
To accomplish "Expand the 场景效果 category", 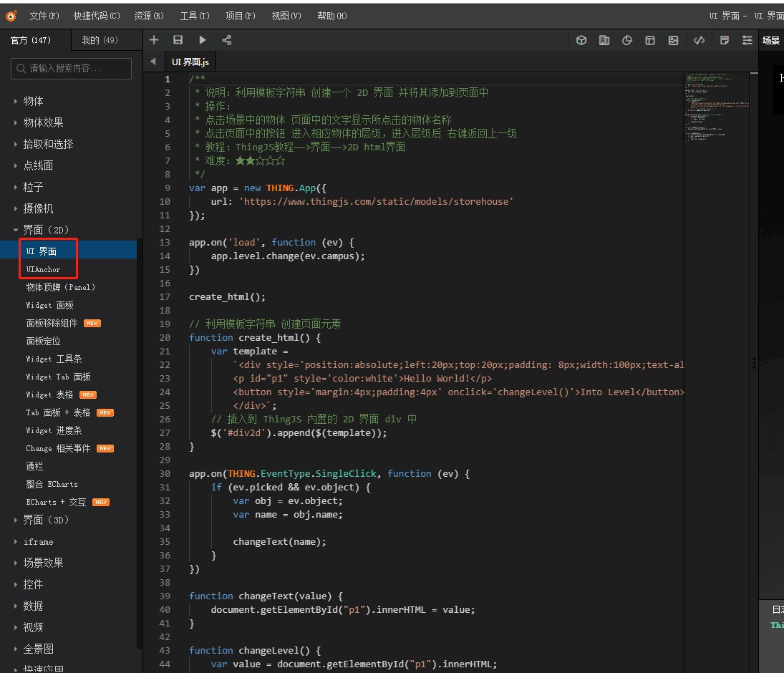I will click(x=43, y=563).
